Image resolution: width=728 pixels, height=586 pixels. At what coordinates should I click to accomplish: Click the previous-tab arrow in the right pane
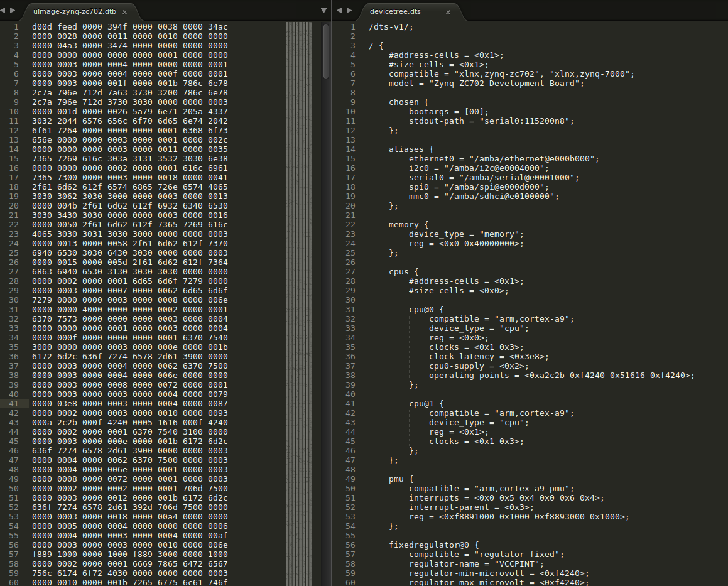[x=339, y=11]
